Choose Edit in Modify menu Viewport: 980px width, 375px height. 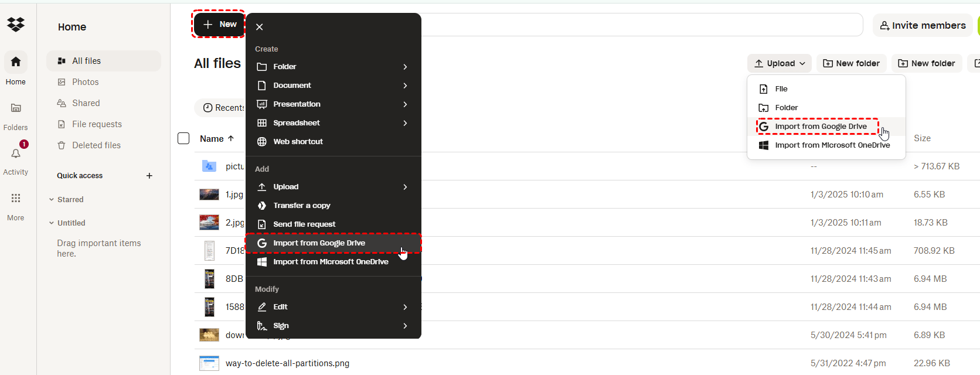coord(333,307)
